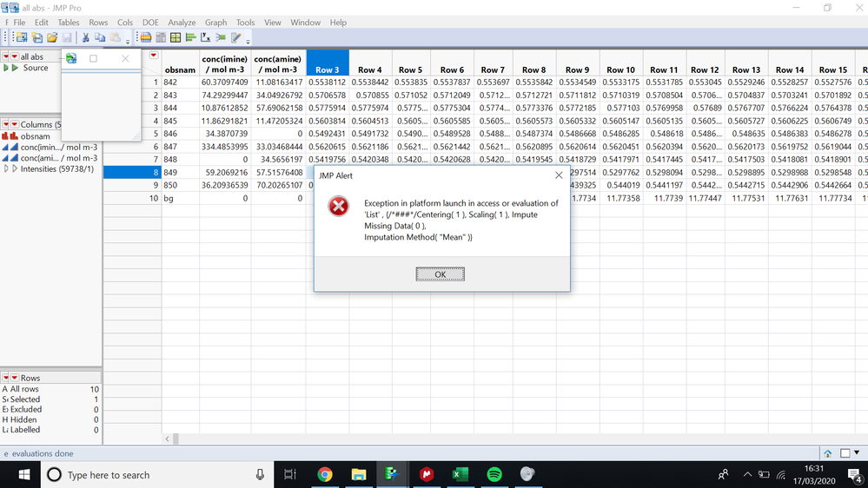Open the Analyze menu
This screenshot has height=488, width=868.
pos(182,22)
